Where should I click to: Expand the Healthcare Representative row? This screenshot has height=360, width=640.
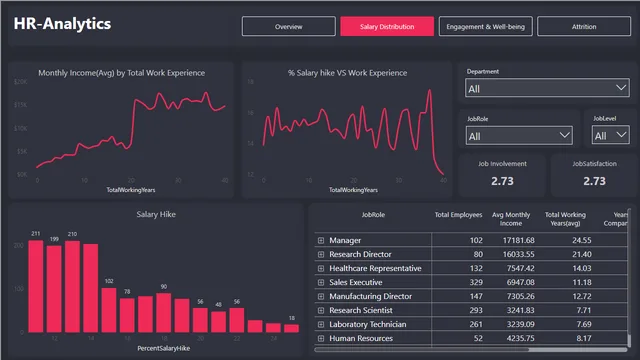(321, 269)
